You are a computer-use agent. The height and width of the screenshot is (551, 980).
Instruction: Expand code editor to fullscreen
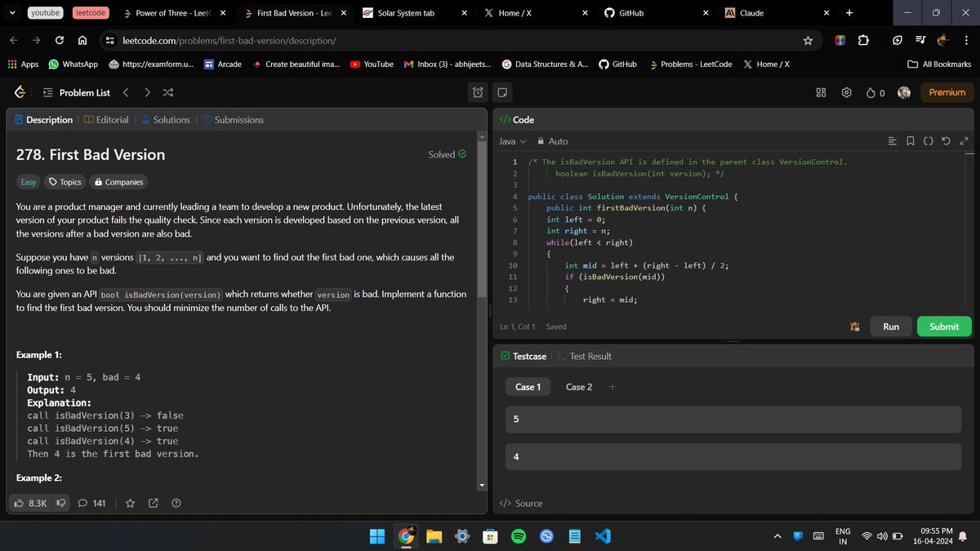(964, 141)
